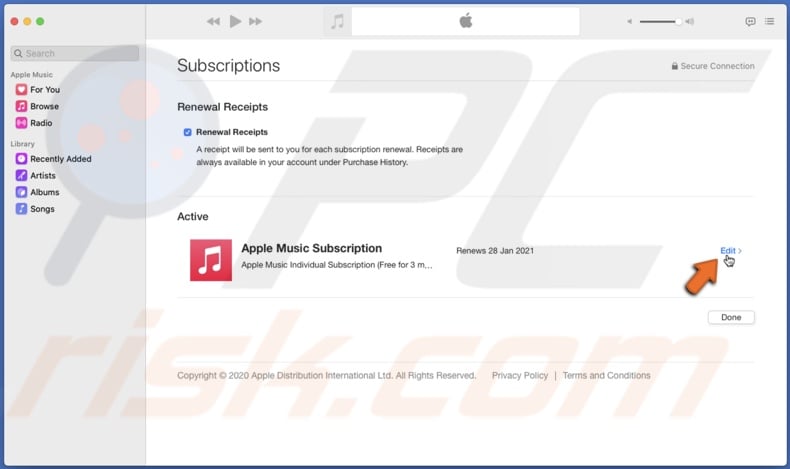The image size is (790, 469).
Task: Toggle the Renewal Receipts checkbox
Action: coord(187,132)
